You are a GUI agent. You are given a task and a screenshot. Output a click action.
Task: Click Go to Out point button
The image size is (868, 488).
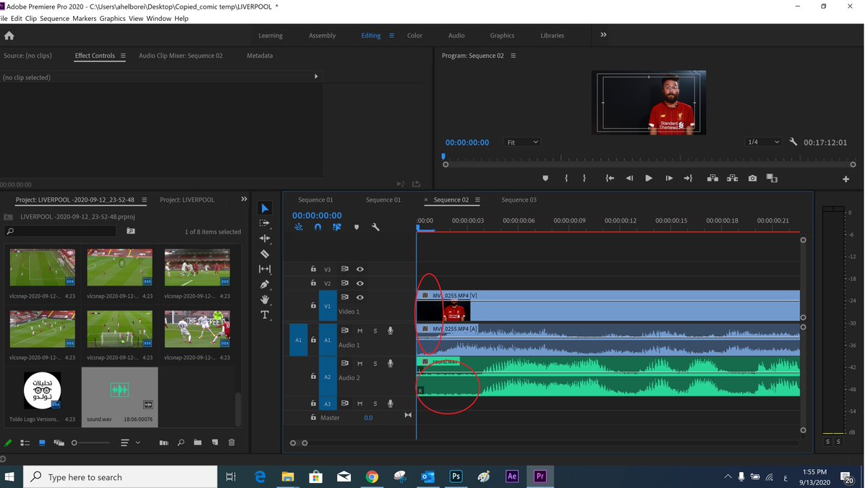click(688, 179)
